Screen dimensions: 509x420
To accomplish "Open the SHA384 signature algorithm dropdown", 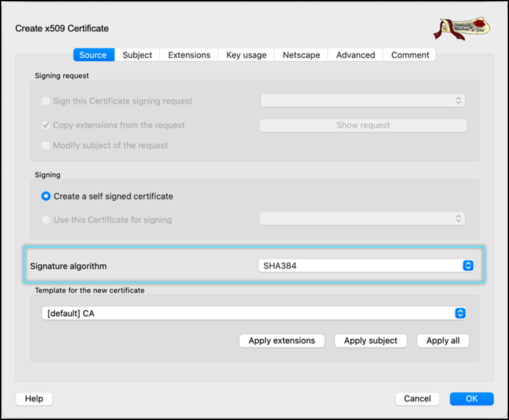I will pos(366,266).
